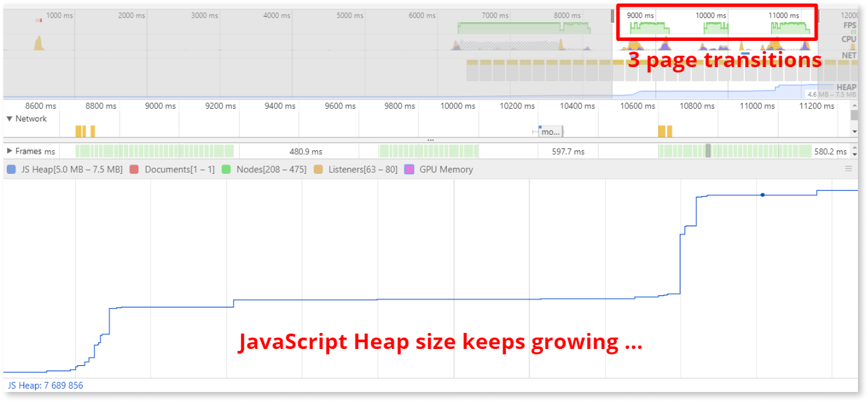
Task: Click the overflow ellipsis in the Network track
Action: pos(430,139)
